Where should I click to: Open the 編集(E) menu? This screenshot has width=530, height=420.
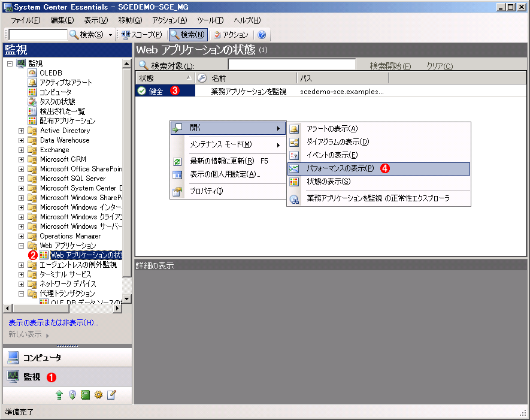[62, 20]
